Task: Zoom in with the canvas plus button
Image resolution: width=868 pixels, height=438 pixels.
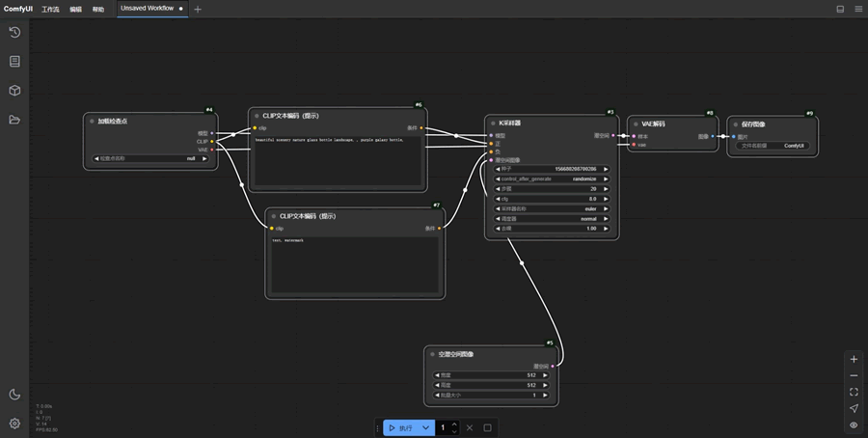Action: 854,359
